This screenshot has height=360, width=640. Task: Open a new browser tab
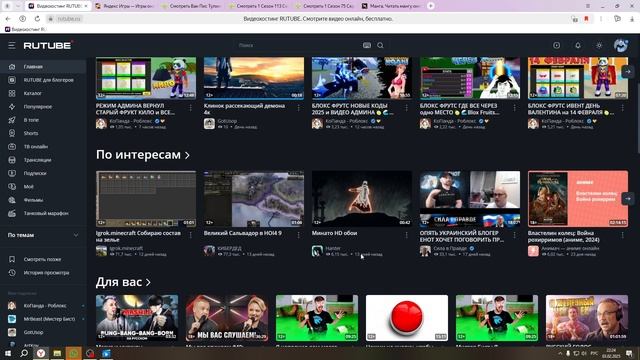[x=431, y=6]
